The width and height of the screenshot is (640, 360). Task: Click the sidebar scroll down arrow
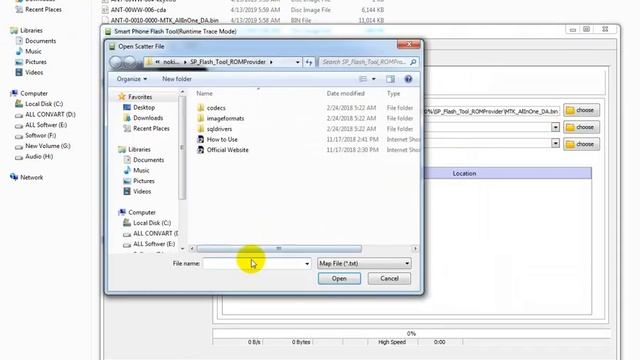(182, 249)
